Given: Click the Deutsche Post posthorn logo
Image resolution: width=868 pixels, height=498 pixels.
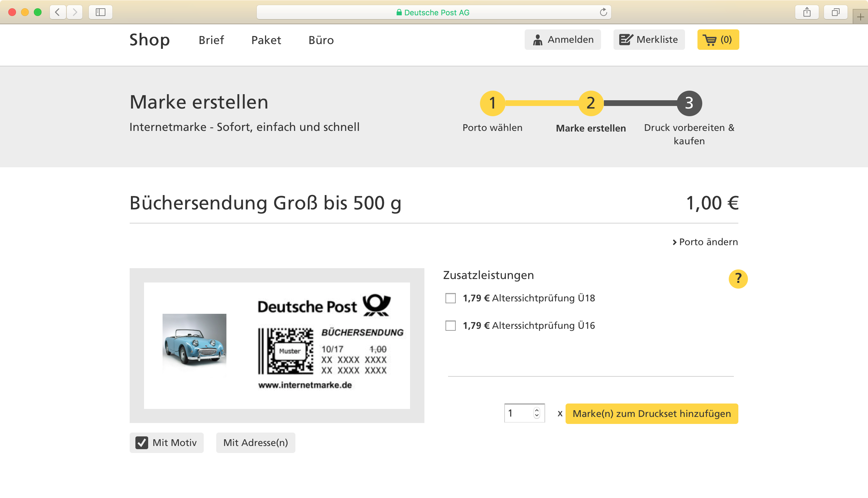Looking at the screenshot, I should (377, 305).
